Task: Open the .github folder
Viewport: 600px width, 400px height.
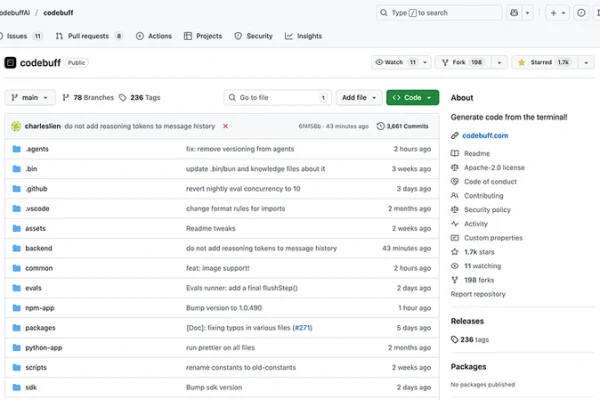Action: pos(36,189)
